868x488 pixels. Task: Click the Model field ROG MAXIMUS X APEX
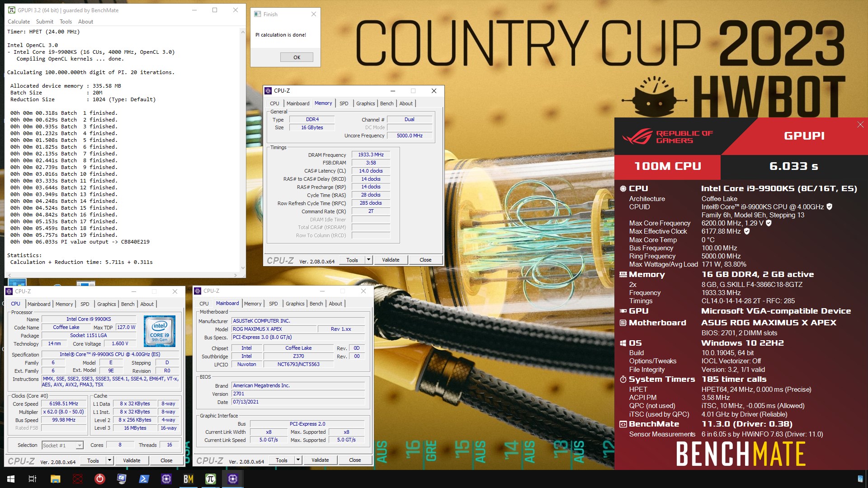273,329
